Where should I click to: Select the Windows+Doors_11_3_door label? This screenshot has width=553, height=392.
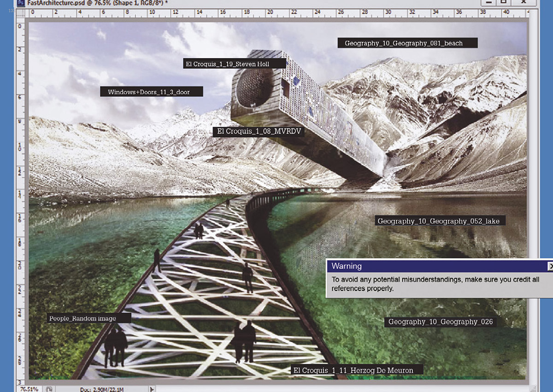(x=152, y=92)
